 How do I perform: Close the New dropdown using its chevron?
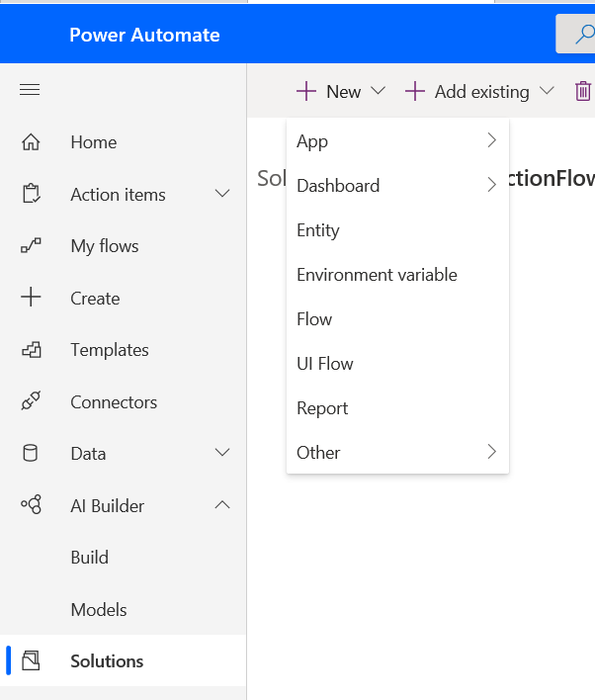click(x=378, y=91)
